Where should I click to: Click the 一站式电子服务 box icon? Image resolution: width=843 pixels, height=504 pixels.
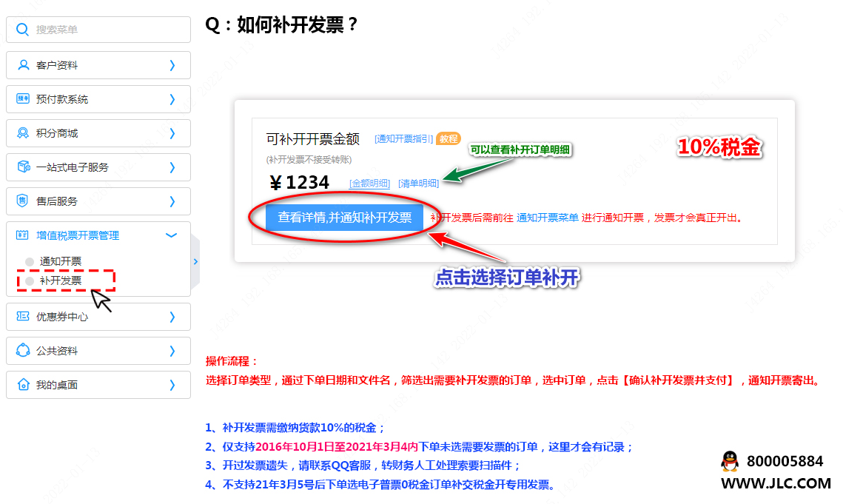pos(23,167)
